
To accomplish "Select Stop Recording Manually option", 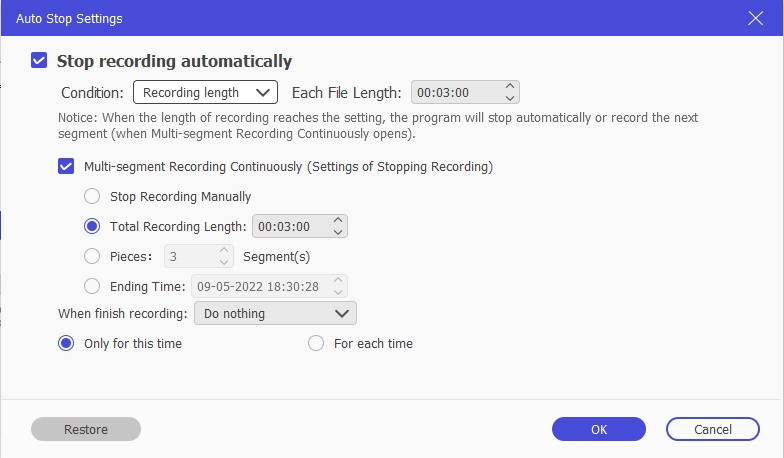I will 92,196.
